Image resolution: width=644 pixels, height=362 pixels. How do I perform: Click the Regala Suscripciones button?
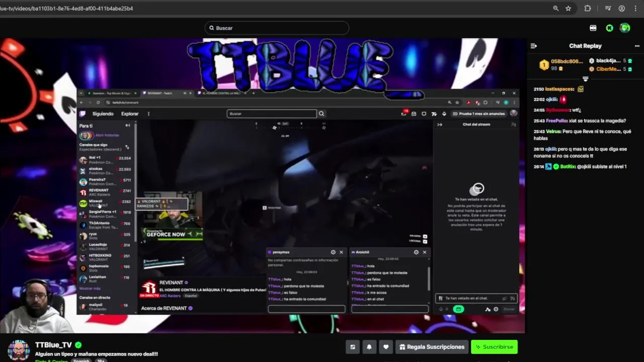pos(432,347)
